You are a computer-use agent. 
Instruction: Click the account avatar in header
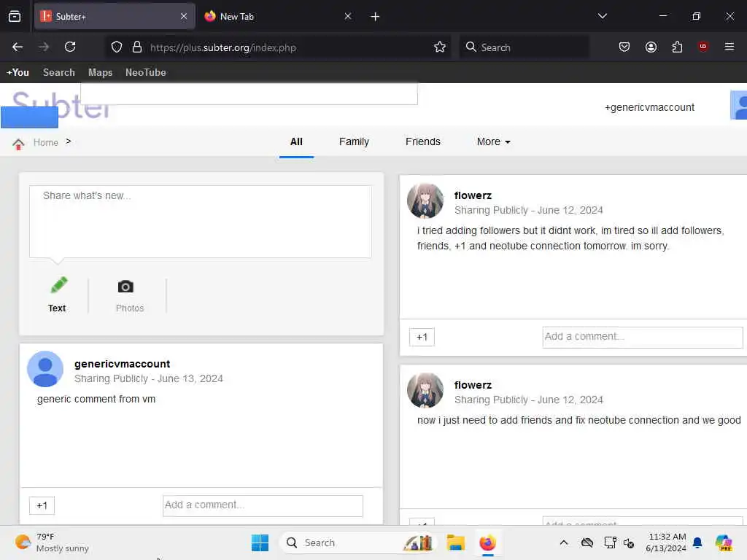coord(739,105)
